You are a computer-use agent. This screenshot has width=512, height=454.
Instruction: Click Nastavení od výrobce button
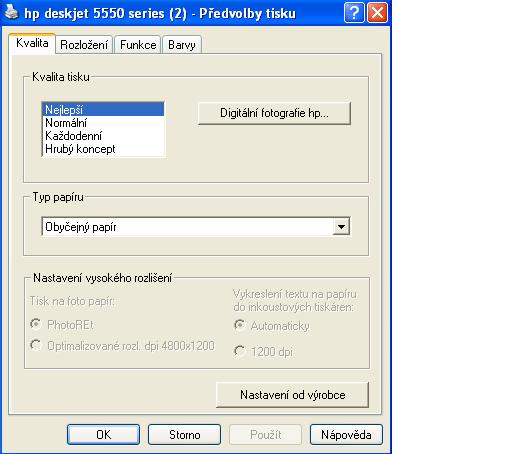click(292, 395)
